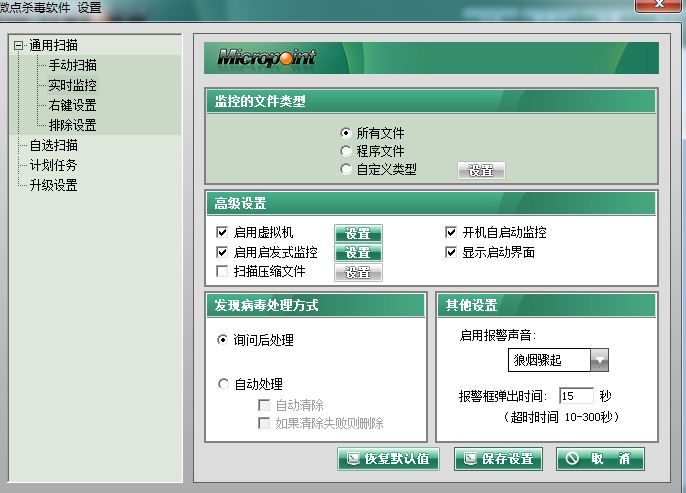
Task: Select the 程序文件 radio option
Action: point(346,151)
